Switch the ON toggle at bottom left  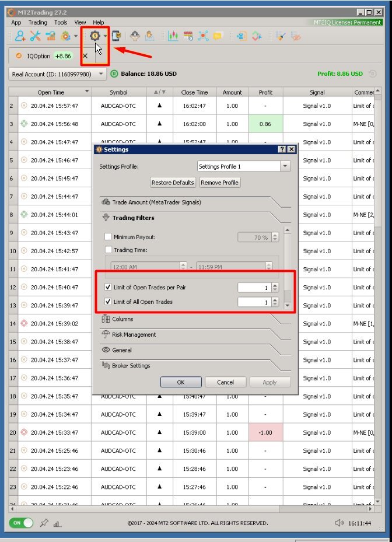click(21, 523)
